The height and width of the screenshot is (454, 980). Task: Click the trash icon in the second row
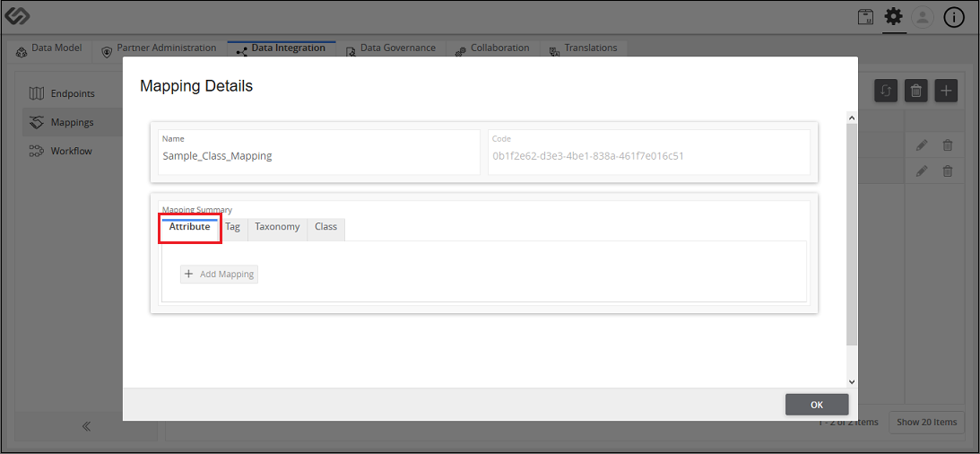tap(948, 170)
